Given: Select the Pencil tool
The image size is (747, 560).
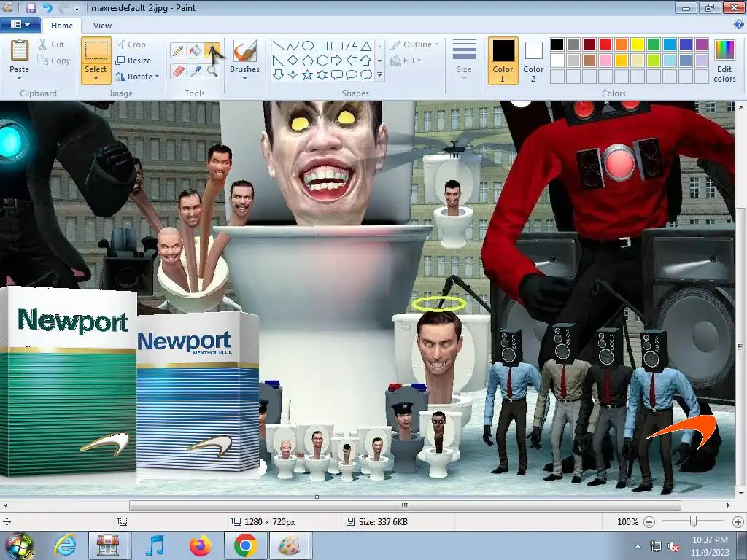Looking at the screenshot, I should click(178, 50).
